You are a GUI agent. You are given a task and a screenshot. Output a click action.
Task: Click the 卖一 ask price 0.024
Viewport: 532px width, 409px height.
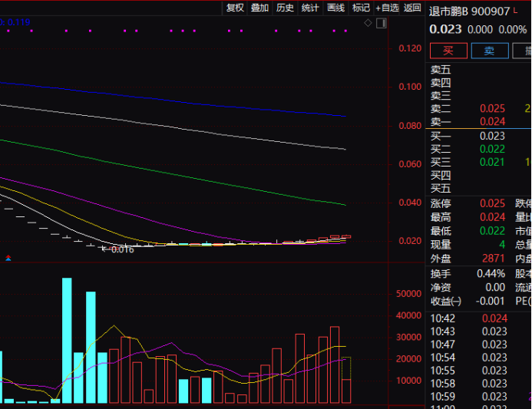(492, 121)
